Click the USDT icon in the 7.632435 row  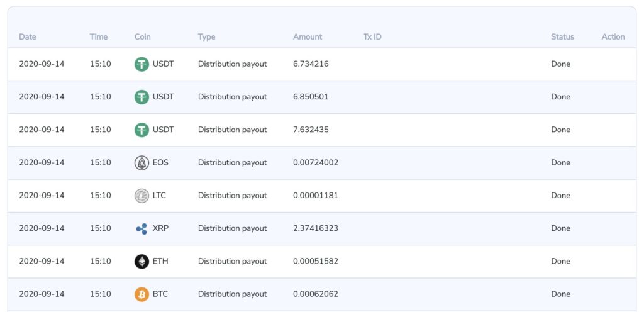[x=142, y=130]
